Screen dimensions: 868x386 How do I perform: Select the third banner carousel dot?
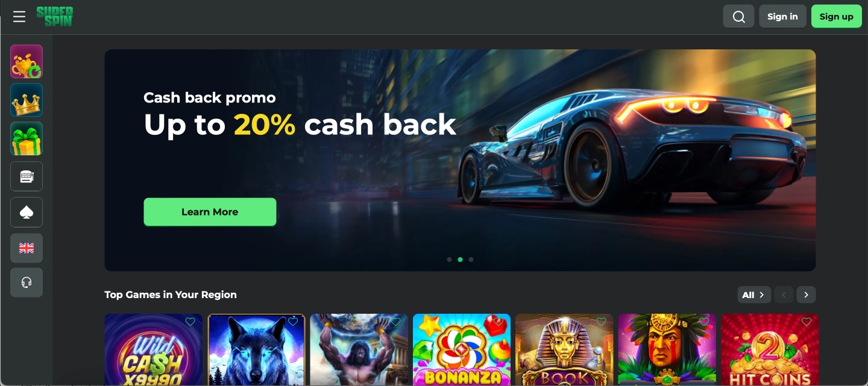[471, 260]
